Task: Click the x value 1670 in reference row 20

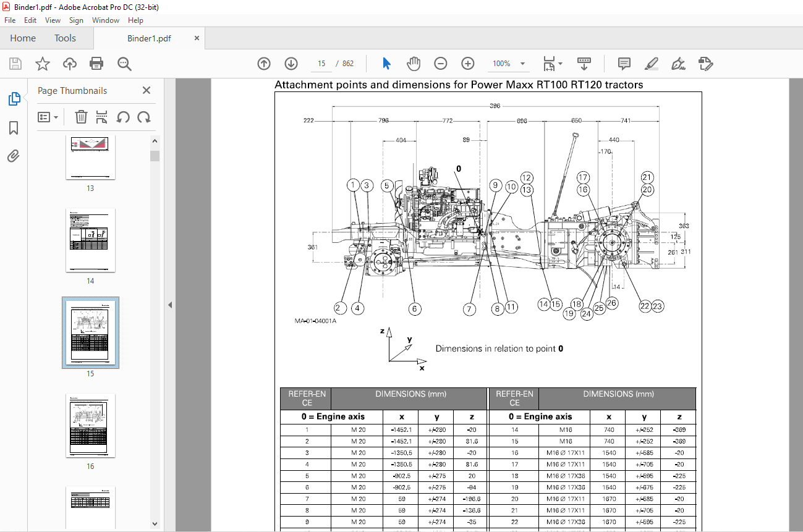Action: click(x=609, y=499)
